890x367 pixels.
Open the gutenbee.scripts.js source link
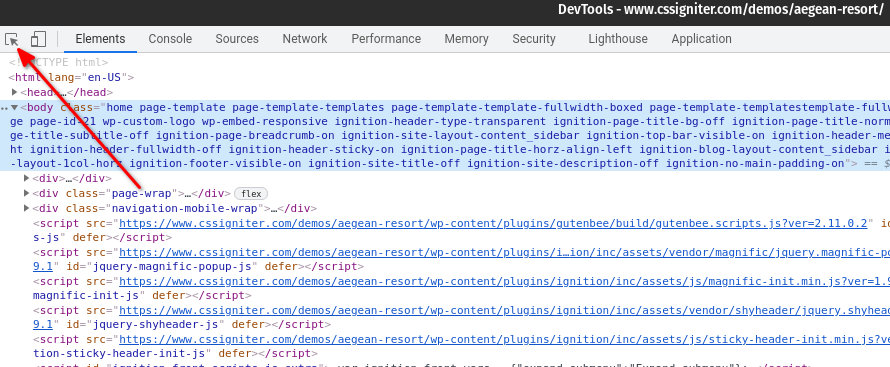(x=493, y=223)
